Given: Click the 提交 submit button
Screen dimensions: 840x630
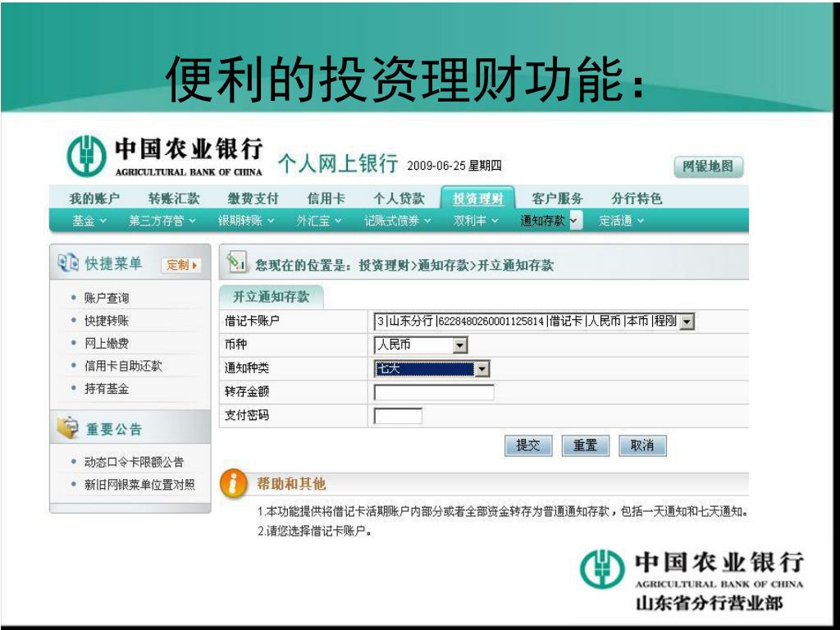Looking at the screenshot, I should (x=527, y=445).
